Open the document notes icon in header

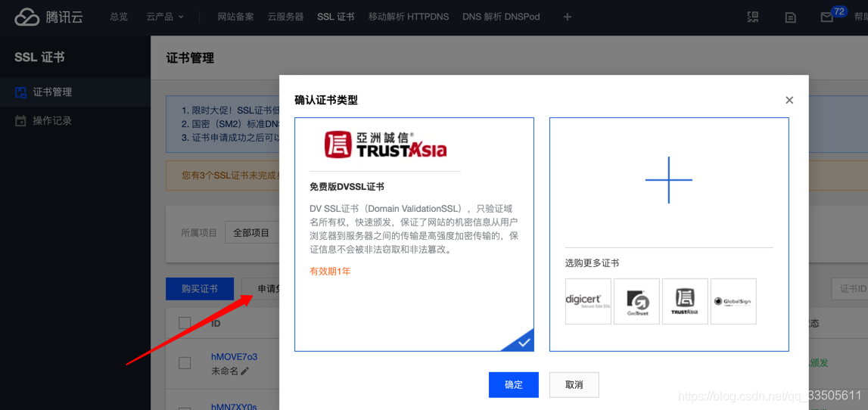(791, 17)
